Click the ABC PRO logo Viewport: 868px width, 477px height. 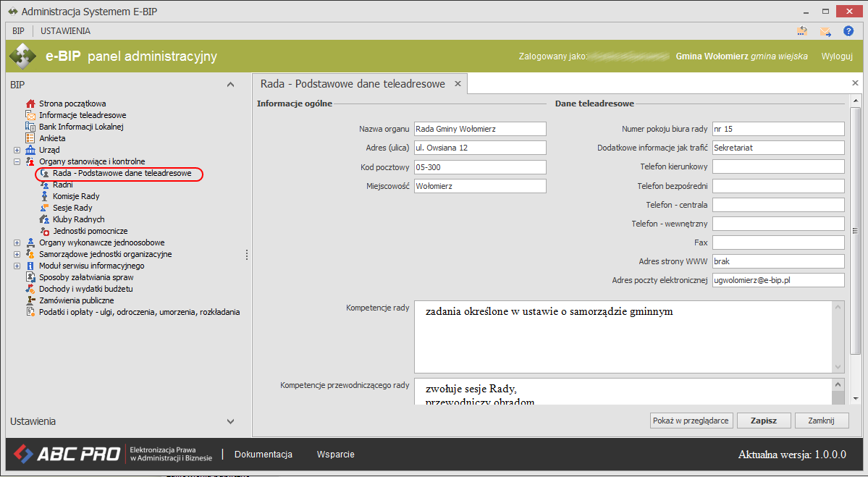(67, 455)
